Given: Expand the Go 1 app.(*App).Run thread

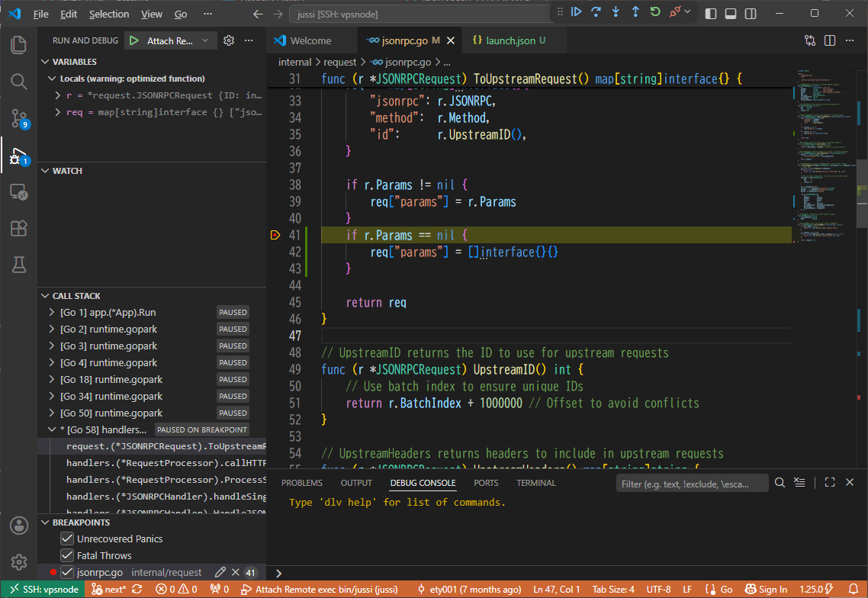Looking at the screenshot, I should click(x=51, y=312).
